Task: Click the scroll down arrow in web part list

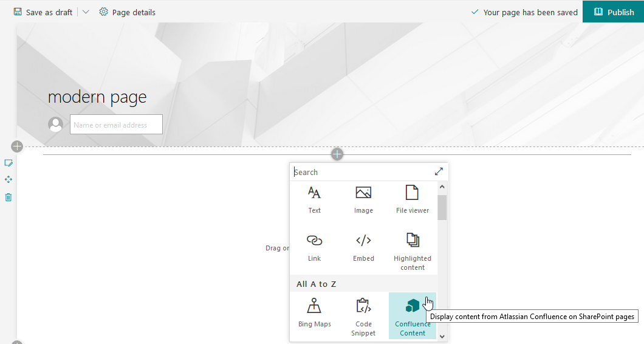Action: point(442,335)
